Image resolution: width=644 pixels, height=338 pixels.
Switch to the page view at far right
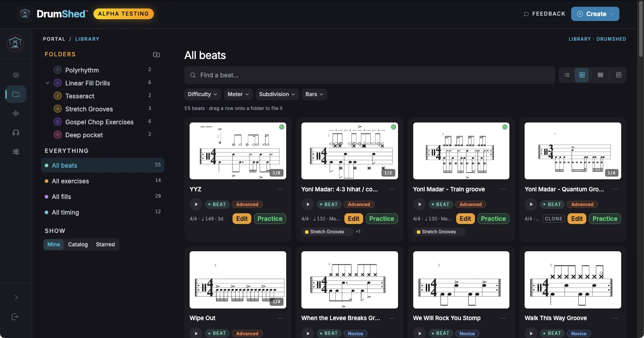tap(619, 75)
